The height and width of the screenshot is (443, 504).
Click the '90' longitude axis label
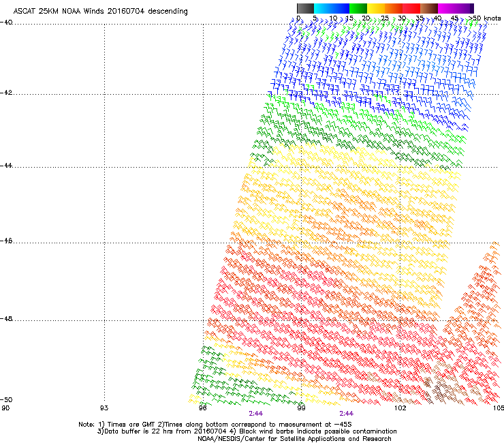(x=5, y=408)
